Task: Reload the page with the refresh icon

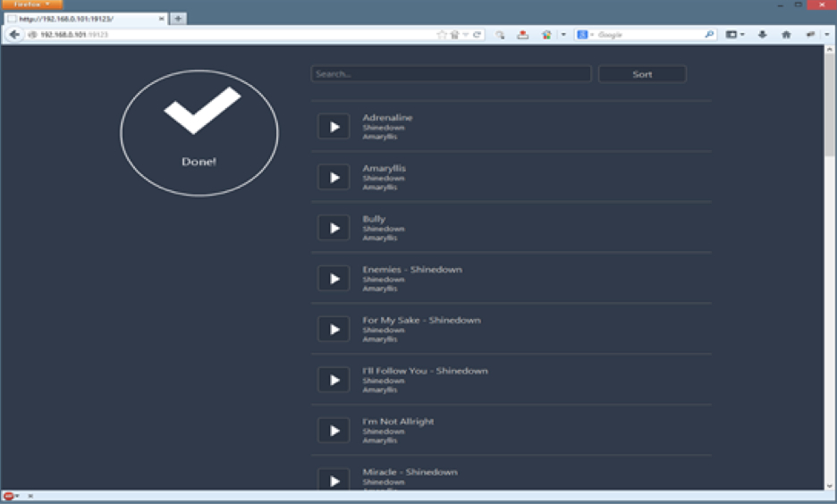Action: pyautogui.click(x=477, y=35)
